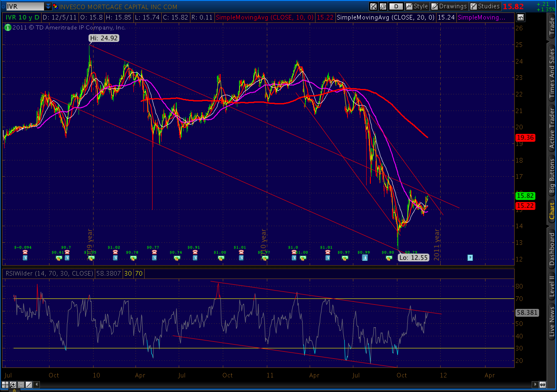Viewport: 557px width, 392px height.
Task: Click the mini chart icon below the Studies button
Action: pos(520,17)
